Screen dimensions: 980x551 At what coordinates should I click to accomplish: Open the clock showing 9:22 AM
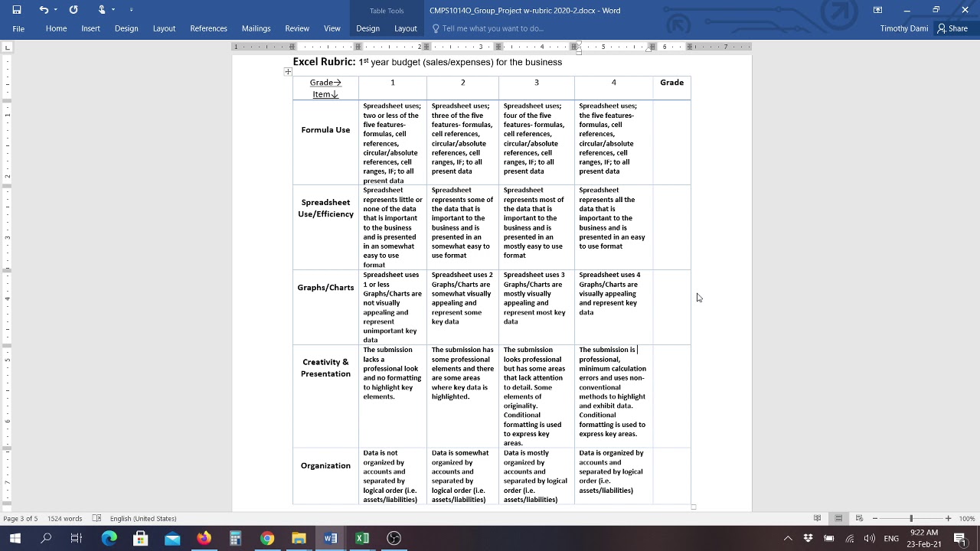tap(925, 538)
